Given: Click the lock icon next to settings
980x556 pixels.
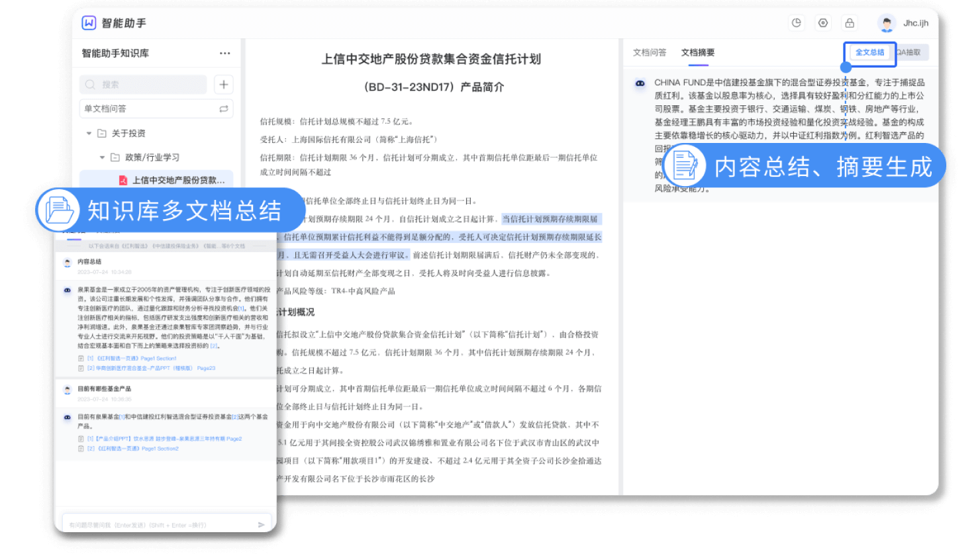Looking at the screenshot, I should click(x=850, y=23).
